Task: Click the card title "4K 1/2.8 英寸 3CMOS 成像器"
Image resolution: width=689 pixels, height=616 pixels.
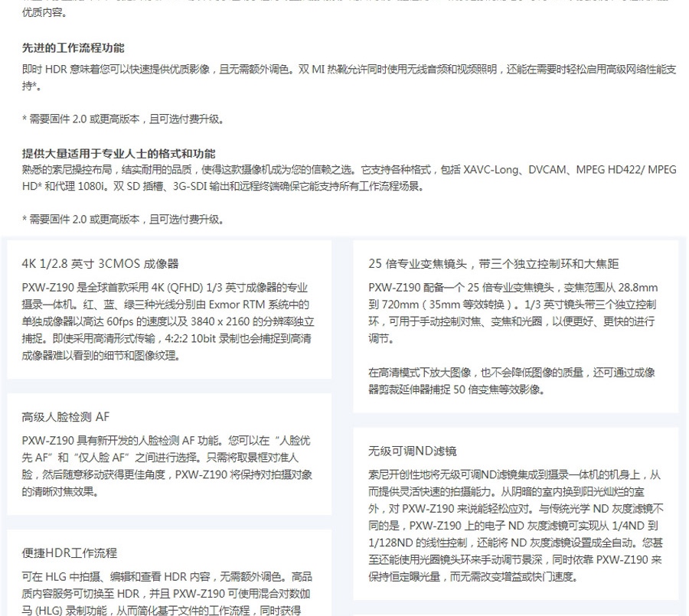Action: (100, 264)
